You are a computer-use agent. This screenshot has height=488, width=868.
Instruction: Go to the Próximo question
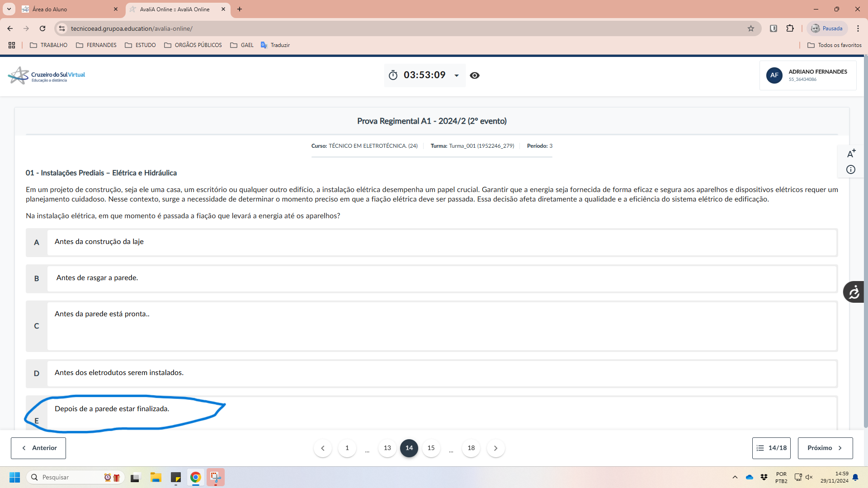coord(825,448)
